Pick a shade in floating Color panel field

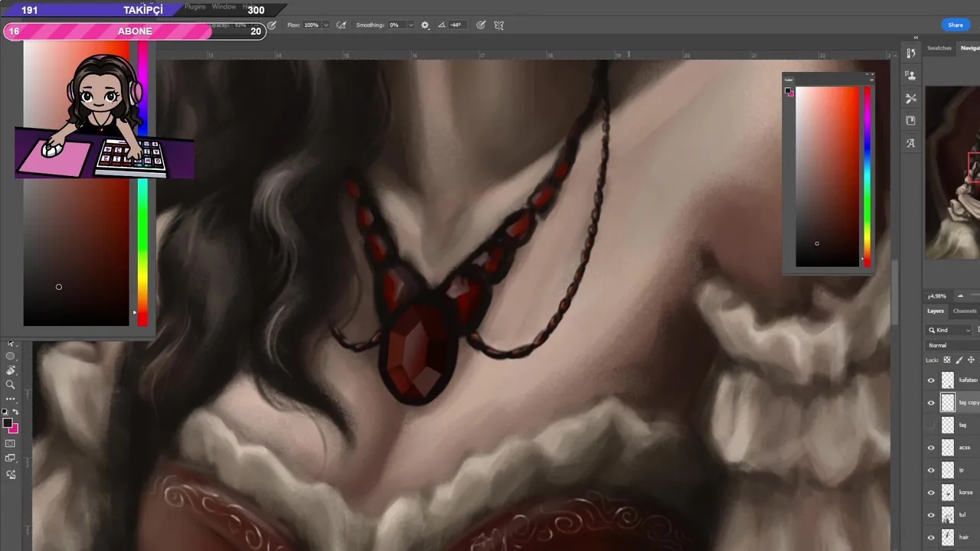click(x=828, y=177)
